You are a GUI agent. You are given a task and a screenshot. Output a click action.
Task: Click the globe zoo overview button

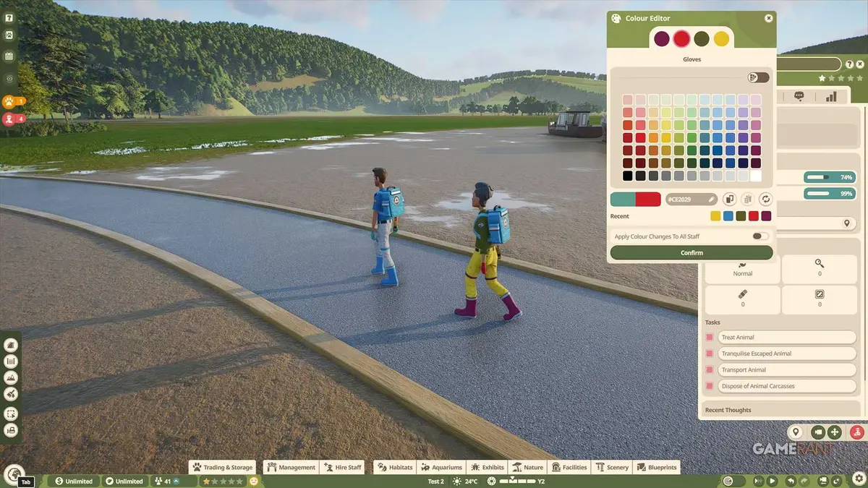click(16, 474)
